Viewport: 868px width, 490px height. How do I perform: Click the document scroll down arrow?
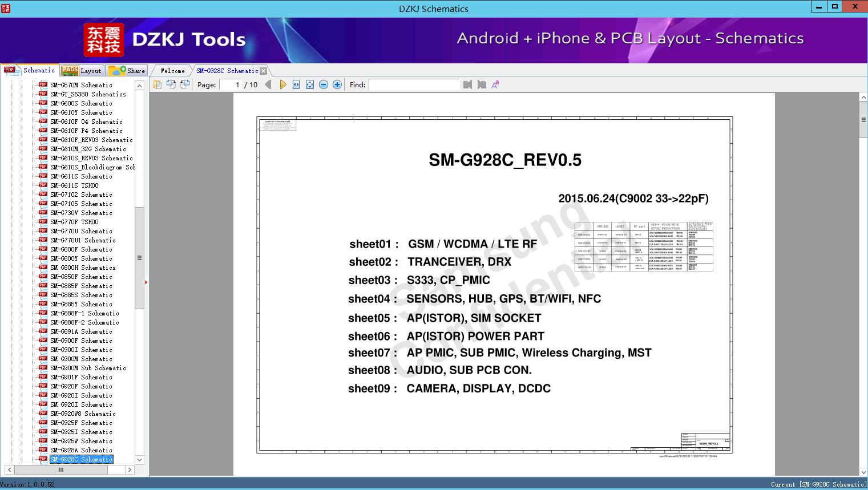863,472
